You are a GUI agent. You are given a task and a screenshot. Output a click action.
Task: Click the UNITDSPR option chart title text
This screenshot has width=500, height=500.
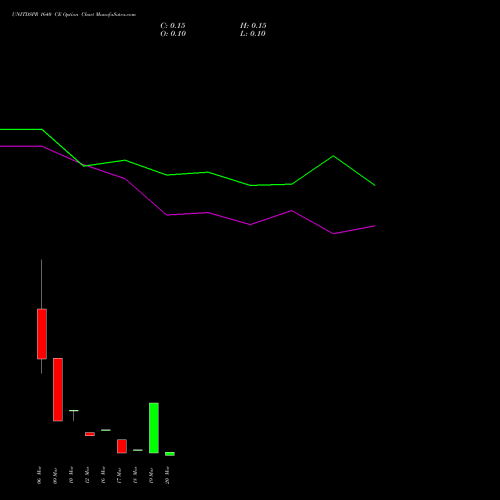74,15
